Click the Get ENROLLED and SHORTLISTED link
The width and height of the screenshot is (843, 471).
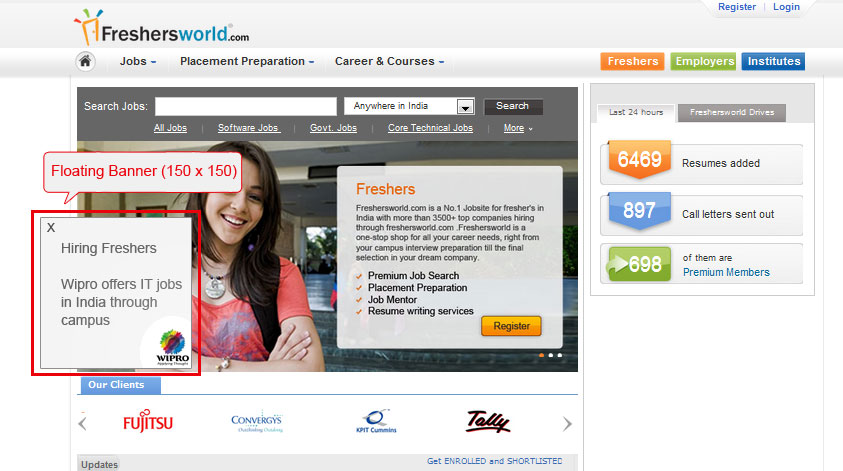click(x=495, y=461)
